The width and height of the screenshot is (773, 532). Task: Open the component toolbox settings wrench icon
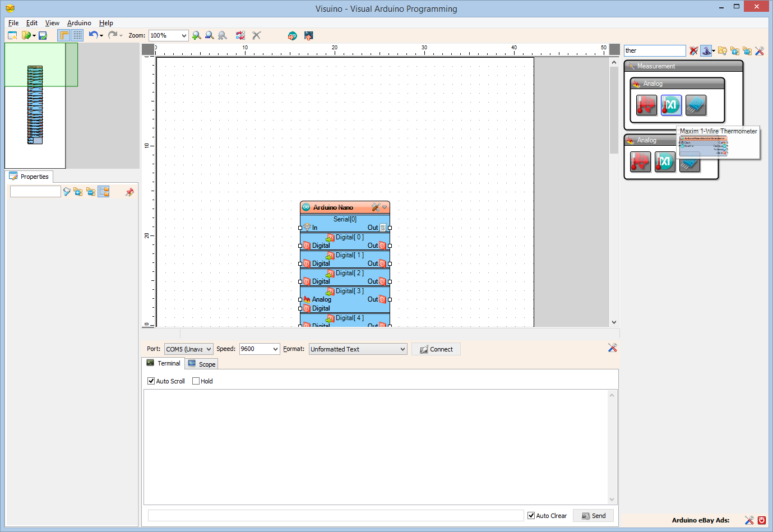coord(760,51)
